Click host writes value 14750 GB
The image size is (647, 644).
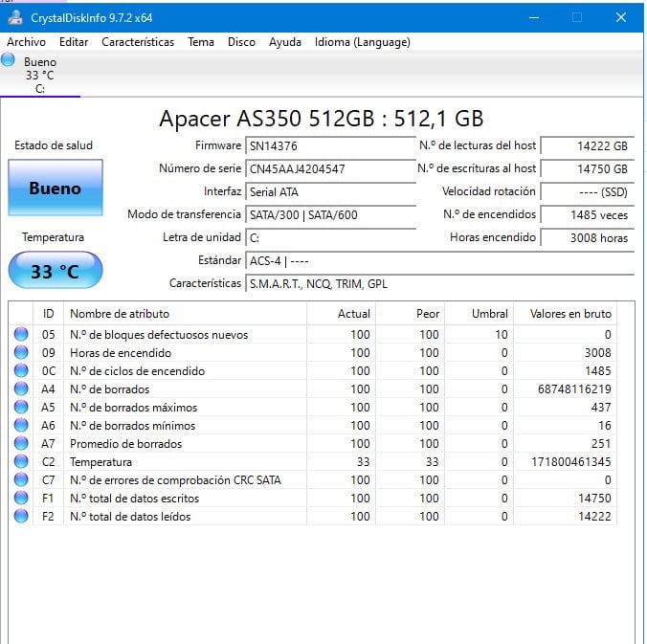[587, 169]
